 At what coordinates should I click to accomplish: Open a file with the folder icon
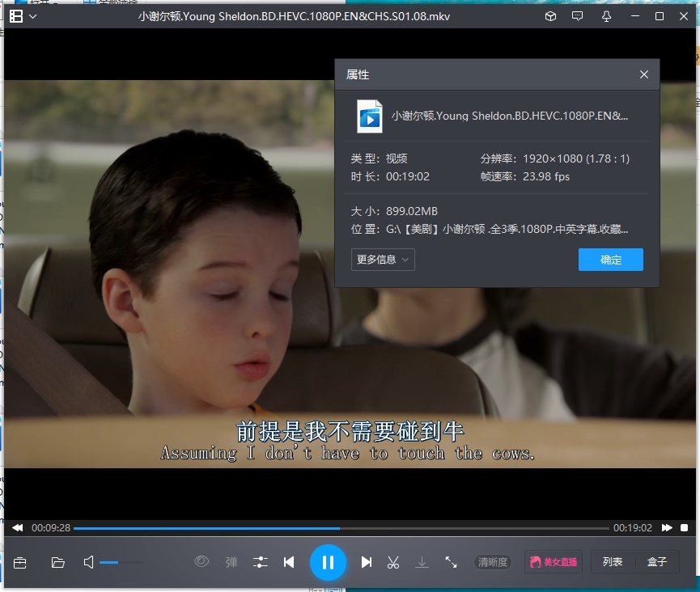click(58, 563)
